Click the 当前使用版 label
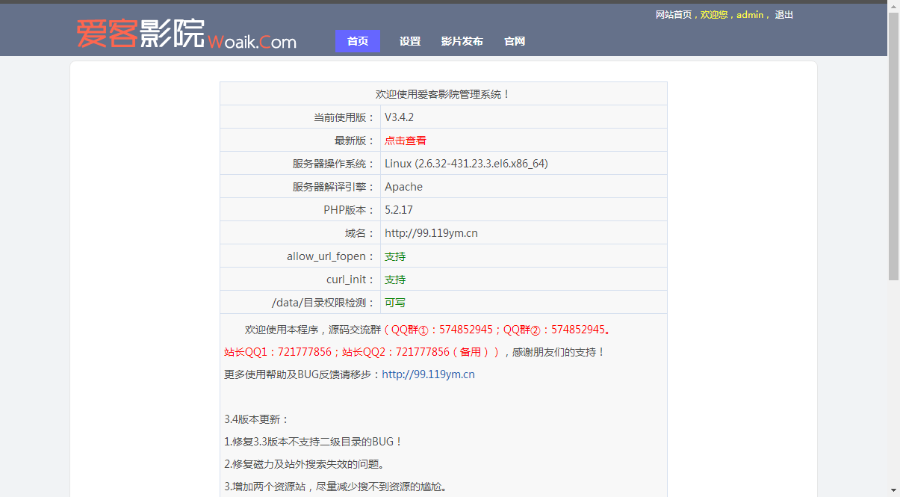 pos(344,117)
